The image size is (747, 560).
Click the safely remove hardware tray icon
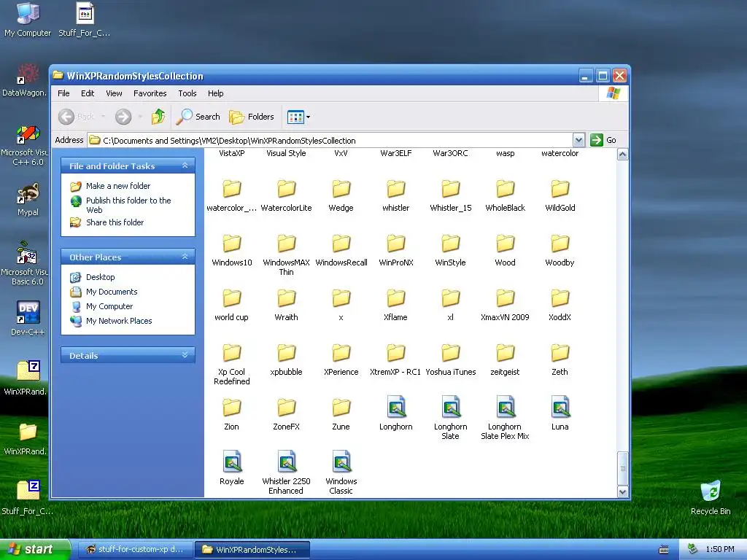tap(693, 549)
